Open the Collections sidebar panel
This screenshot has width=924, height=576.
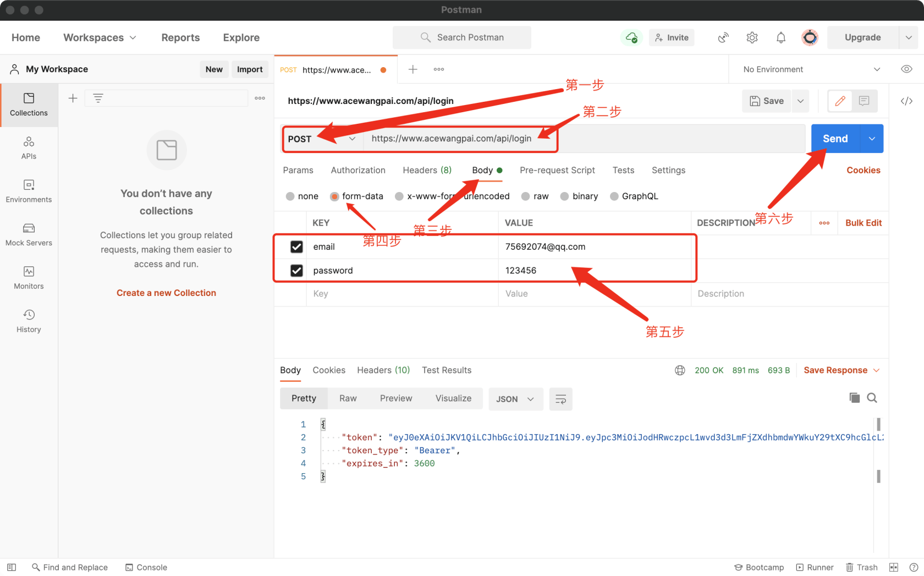pyautogui.click(x=29, y=105)
